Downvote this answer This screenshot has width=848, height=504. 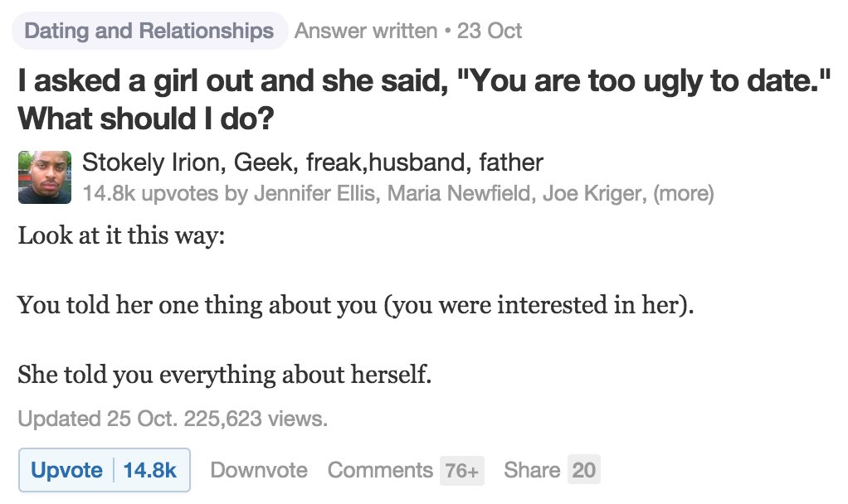[x=259, y=470]
